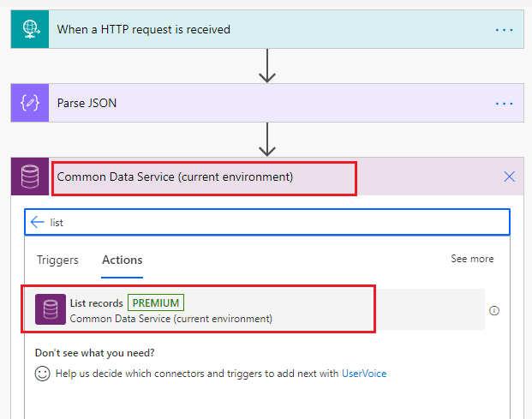Viewport: 532px width, 419px height.
Task: Click the See more link
Action: tap(472, 259)
